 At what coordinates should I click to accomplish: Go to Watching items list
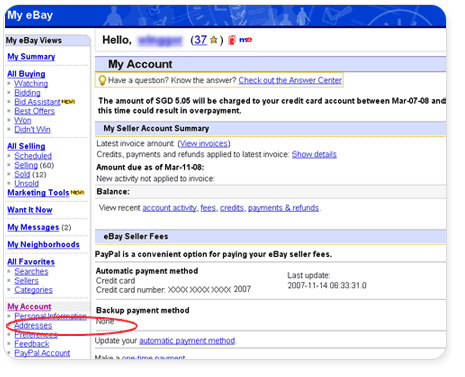coord(31,83)
